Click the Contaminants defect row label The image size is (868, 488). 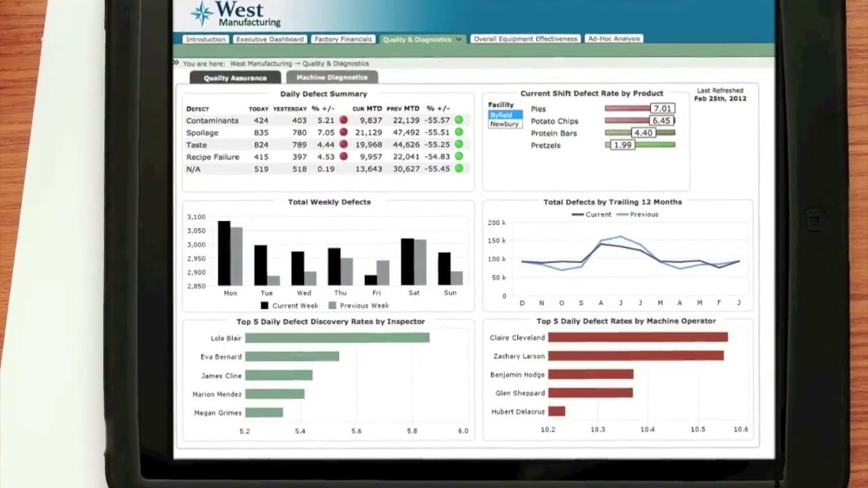pos(212,121)
